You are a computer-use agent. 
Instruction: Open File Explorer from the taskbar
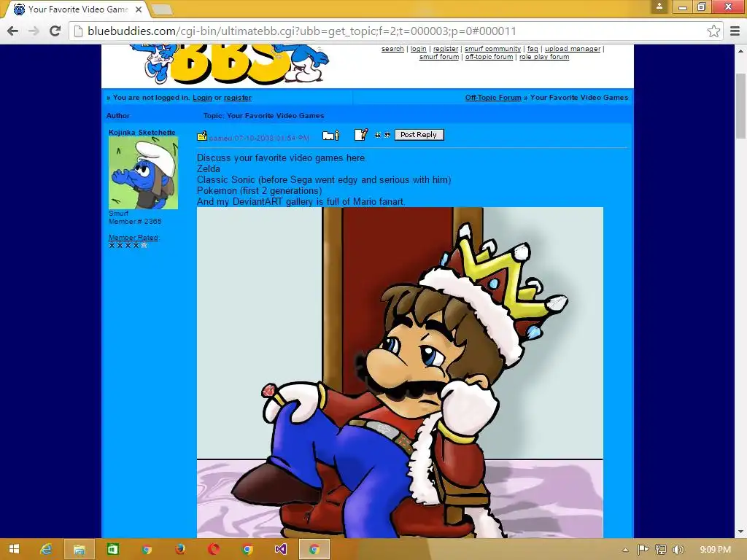[x=79, y=550]
